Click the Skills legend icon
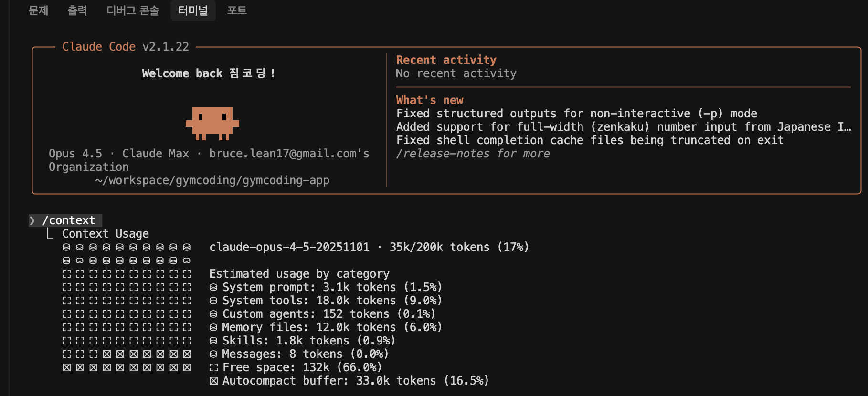The width and height of the screenshot is (868, 396). [213, 341]
